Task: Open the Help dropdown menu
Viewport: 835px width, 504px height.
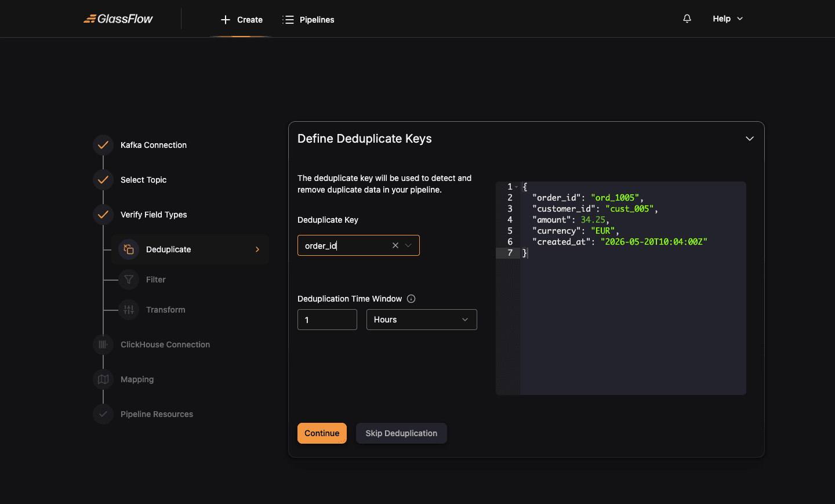Action: [728, 19]
